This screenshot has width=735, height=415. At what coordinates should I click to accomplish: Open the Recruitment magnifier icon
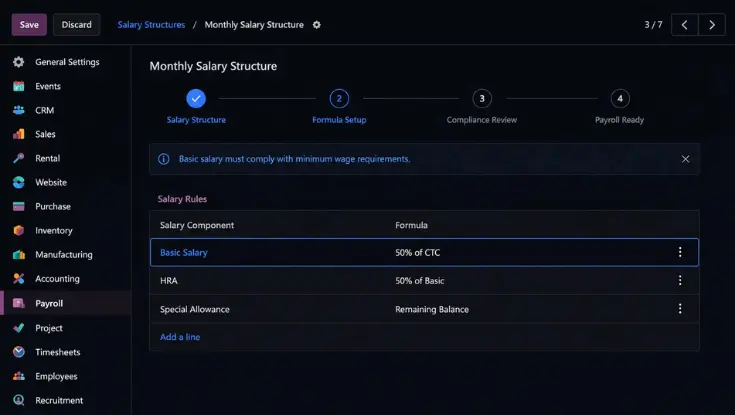(19, 400)
